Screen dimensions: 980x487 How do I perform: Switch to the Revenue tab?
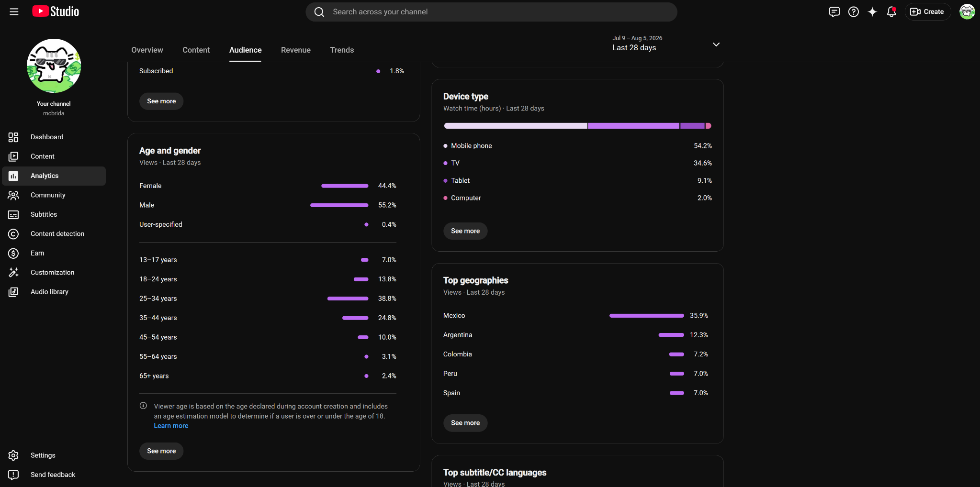click(x=296, y=50)
